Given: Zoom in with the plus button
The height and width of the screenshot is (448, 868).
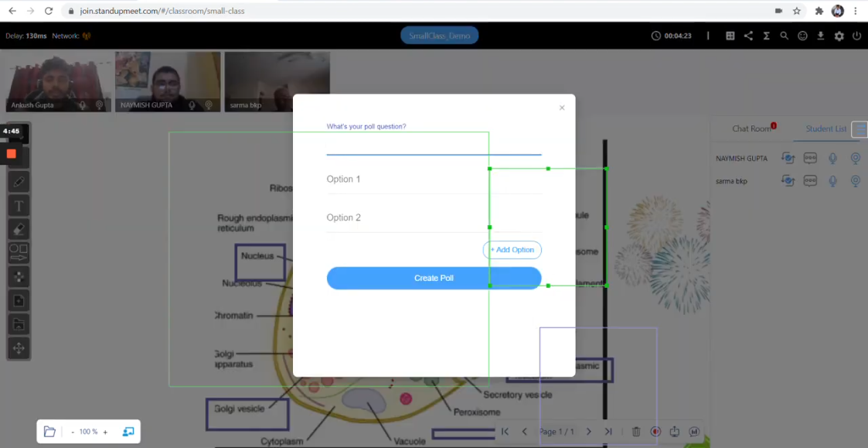Looking at the screenshot, I should pos(105,432).
